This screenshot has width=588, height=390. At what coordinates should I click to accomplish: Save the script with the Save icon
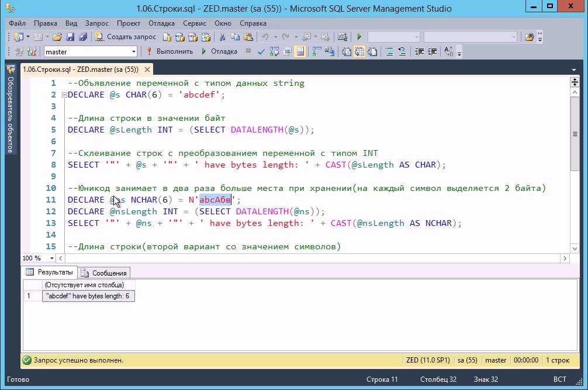coord(70,37)
